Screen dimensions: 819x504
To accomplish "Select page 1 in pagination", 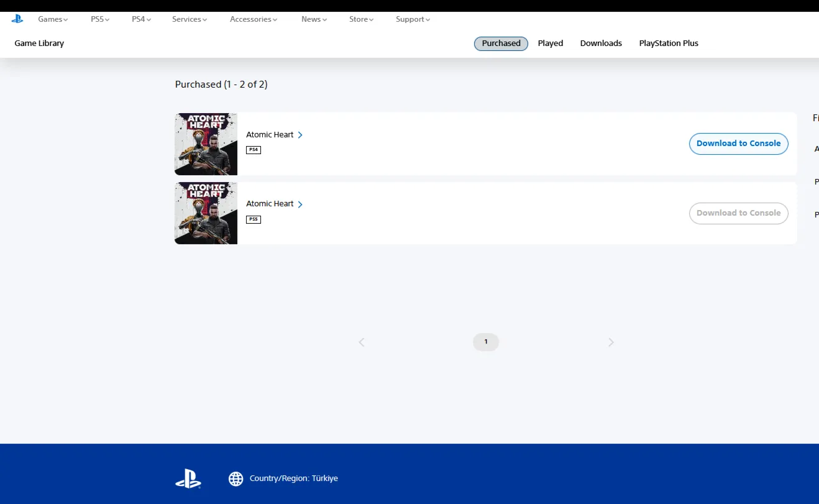I will click(x=486, y=342).
